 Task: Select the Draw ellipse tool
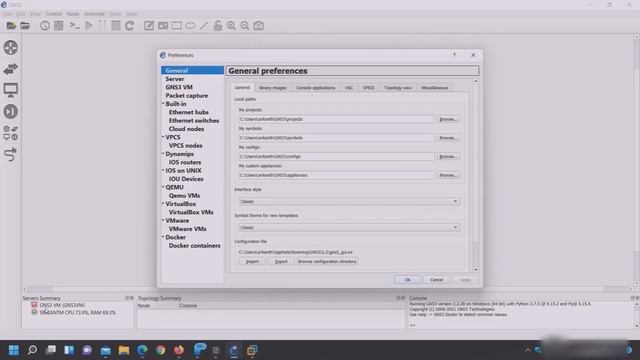coord(190,26)
